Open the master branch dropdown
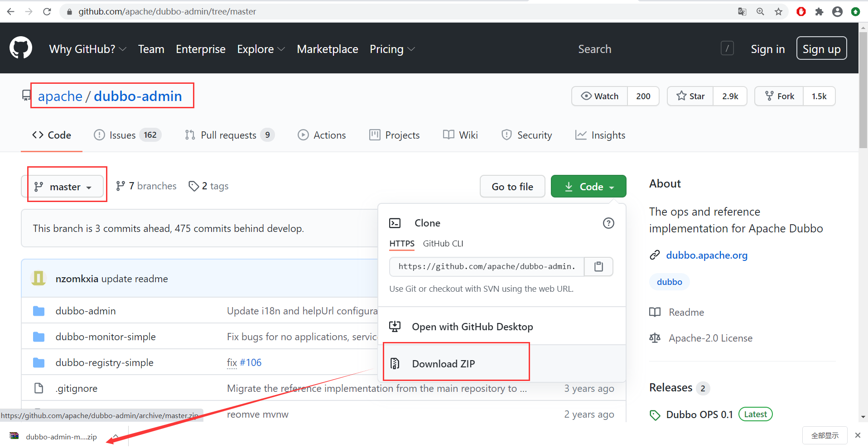This screenshot has height=448, width=868. tap(63, 187)
